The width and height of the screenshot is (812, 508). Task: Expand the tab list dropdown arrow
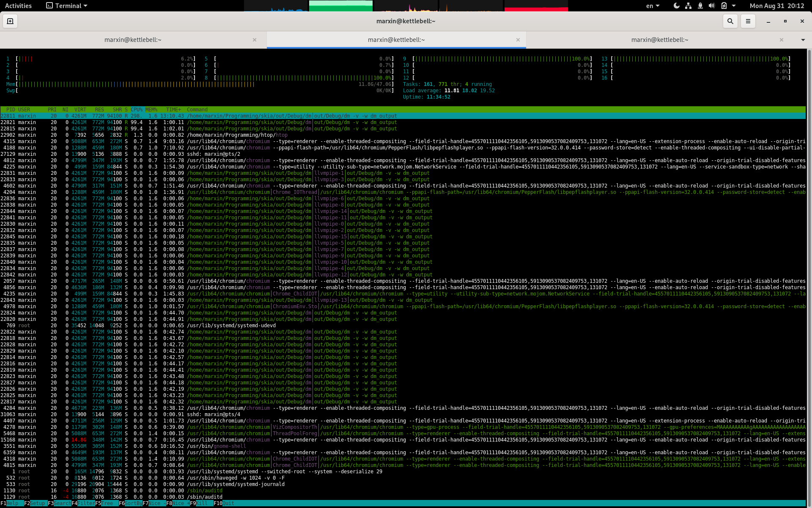[803, 40]
